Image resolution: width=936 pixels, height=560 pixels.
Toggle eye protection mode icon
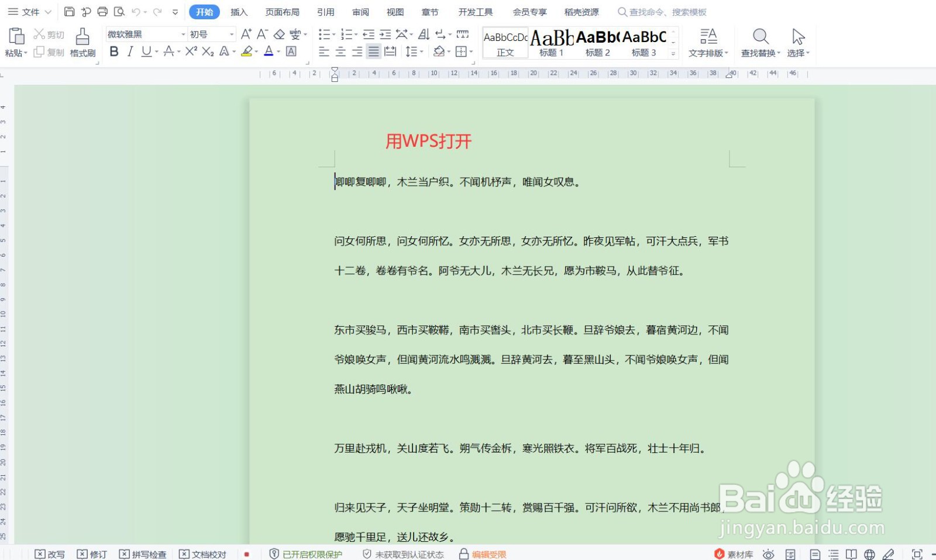click(769, 554)
